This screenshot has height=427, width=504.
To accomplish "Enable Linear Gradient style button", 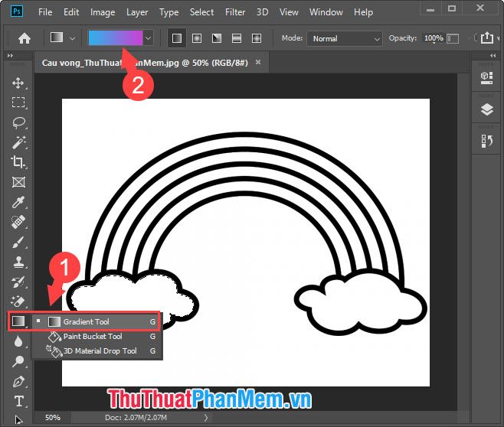I will pyautogui.click(x=177, y=38).
